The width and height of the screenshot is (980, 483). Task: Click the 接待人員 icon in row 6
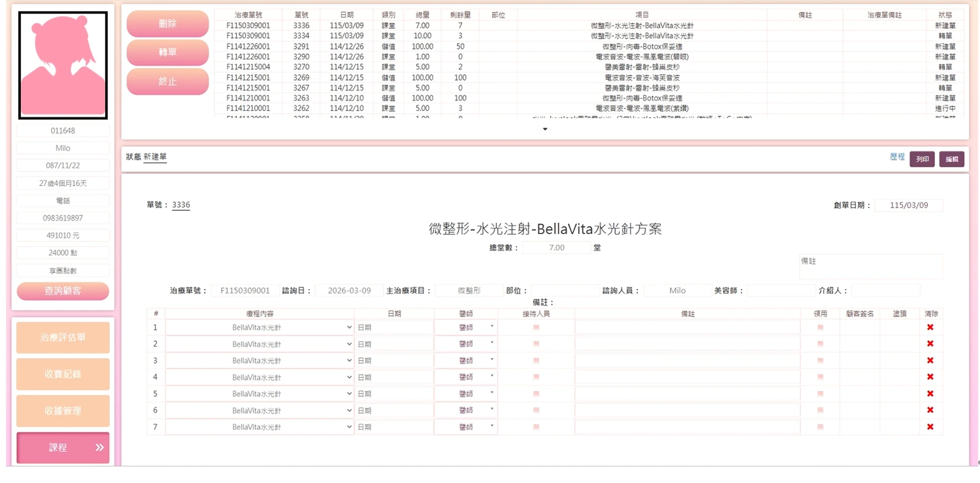pos(536,410)
